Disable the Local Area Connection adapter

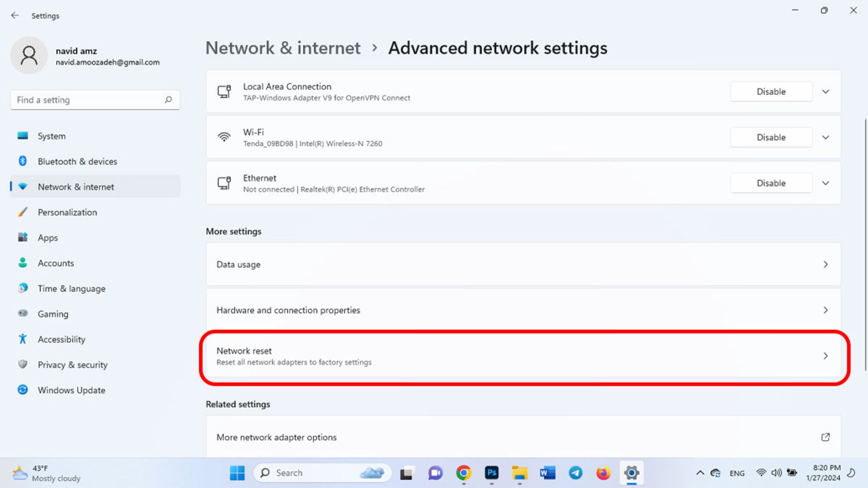click(771, 91)
